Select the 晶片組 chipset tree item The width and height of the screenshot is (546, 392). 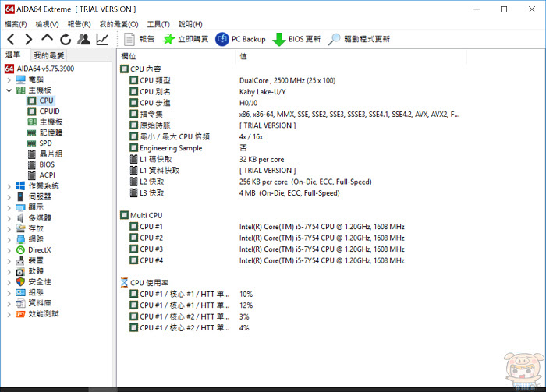pyautogui.click(x=45, y=154)
